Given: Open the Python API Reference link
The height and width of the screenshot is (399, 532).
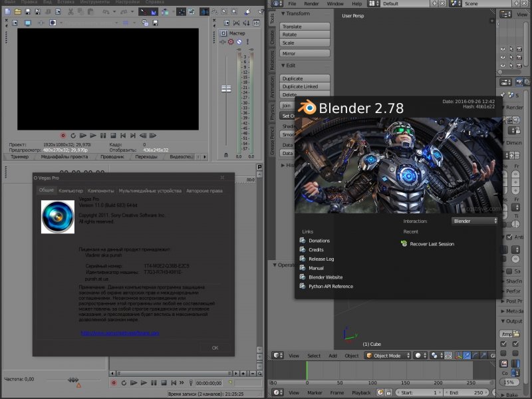Looking at the screenshot, I should click(x=331, y=287).
